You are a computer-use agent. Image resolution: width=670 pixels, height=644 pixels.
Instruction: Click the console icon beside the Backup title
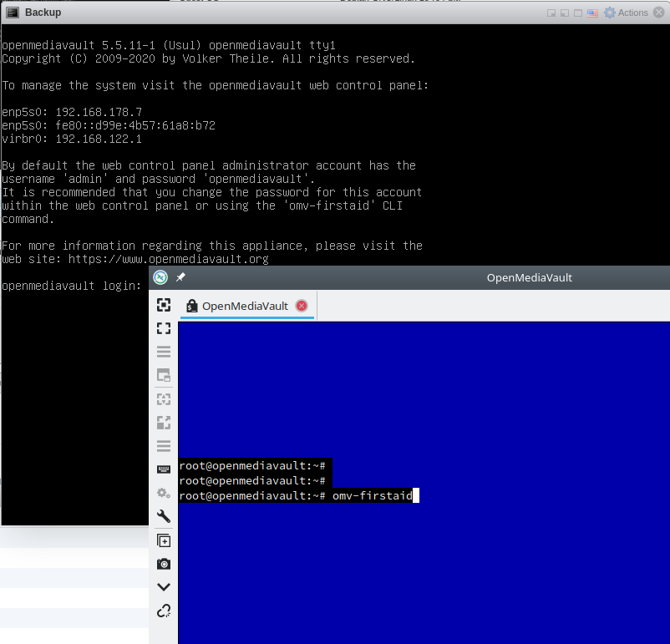click(x=13, y=13)
